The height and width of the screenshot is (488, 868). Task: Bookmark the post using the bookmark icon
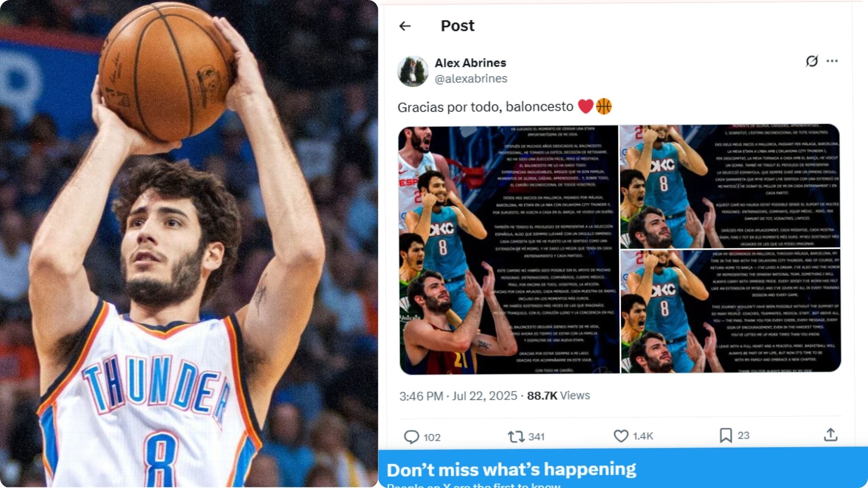(x=726, y=436)
